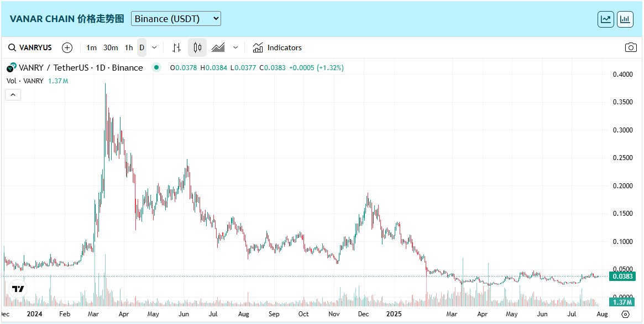Click the 0.4000 price axis label
This screenshot has height=324, width=644.
coord(622,74)
